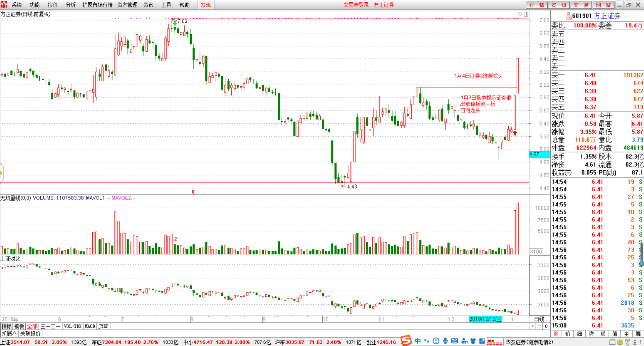Select the 联 tab in quote panel
This screenshot has width=644, height=346.
pyautogui.click(x=603, y=334)
